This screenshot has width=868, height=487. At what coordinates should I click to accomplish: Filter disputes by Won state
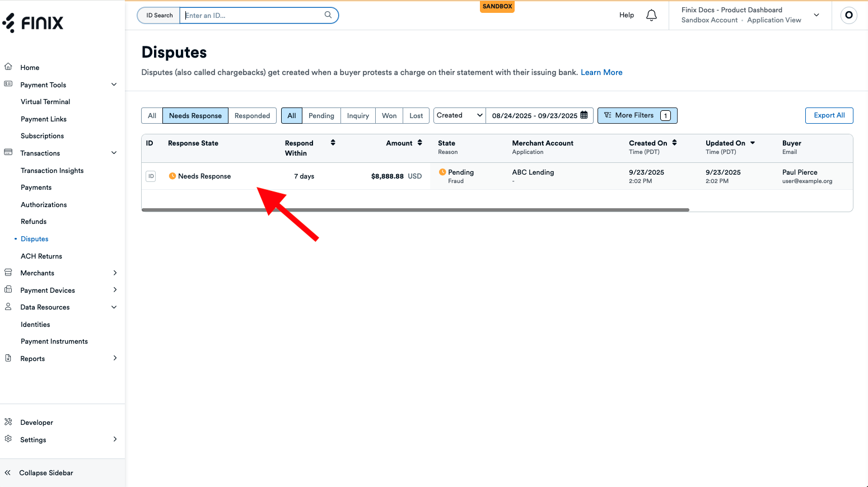(389, 116)
